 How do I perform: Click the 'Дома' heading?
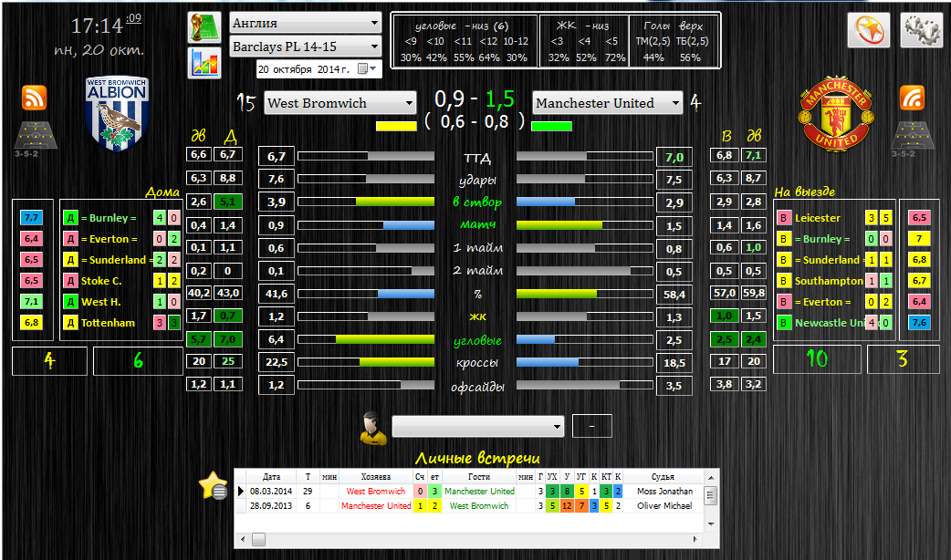coord(162,192)
